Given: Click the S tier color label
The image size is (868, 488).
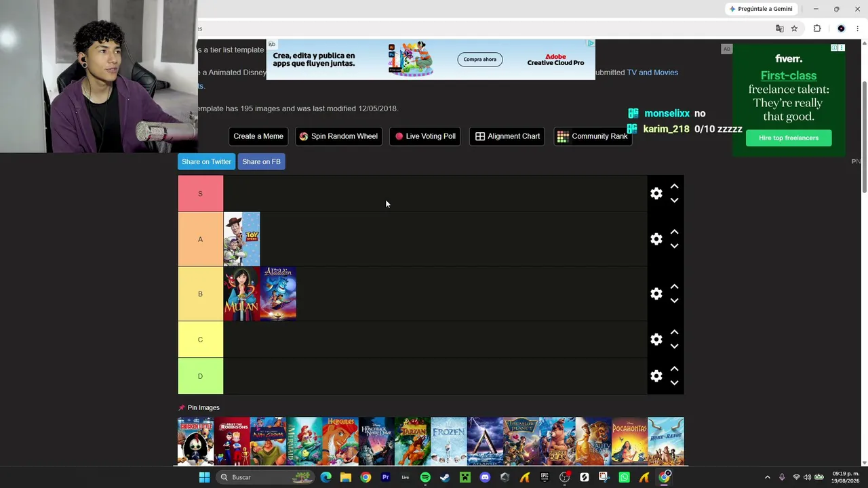Looking at the screenshot, I should [200, 194].
